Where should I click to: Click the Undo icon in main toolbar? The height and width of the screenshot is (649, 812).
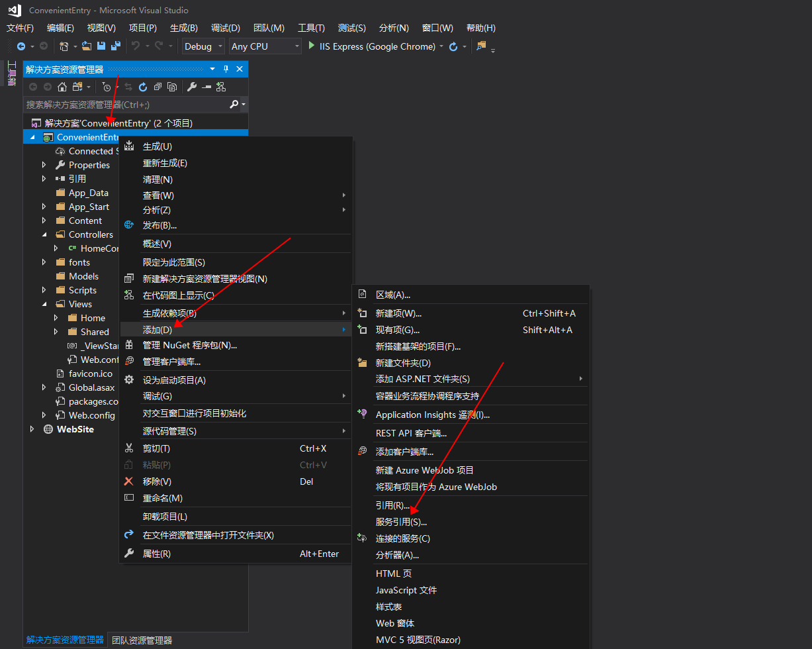point(135,46)
